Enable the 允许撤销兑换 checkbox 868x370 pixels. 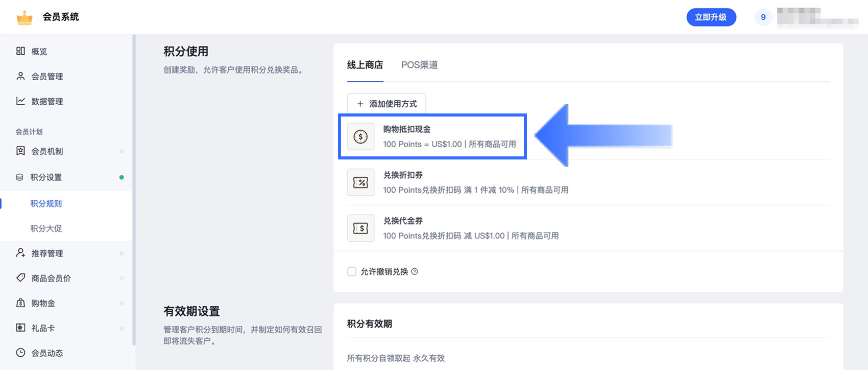[352, 271]
